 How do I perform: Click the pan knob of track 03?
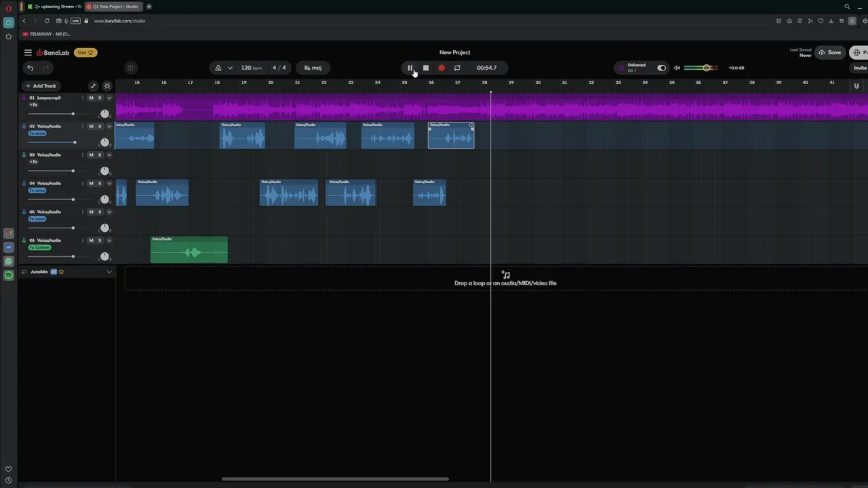(104, 170)
